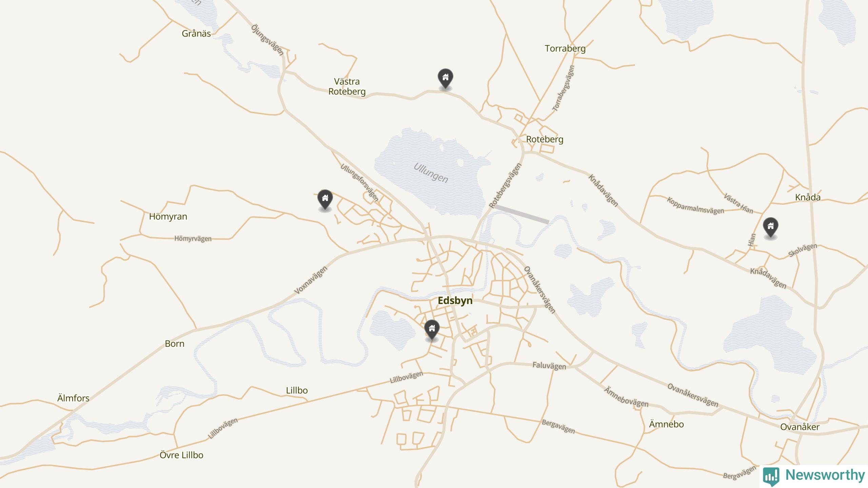Click the house marker below Knåda
The image size is (868, 488).
click(770, 227)
